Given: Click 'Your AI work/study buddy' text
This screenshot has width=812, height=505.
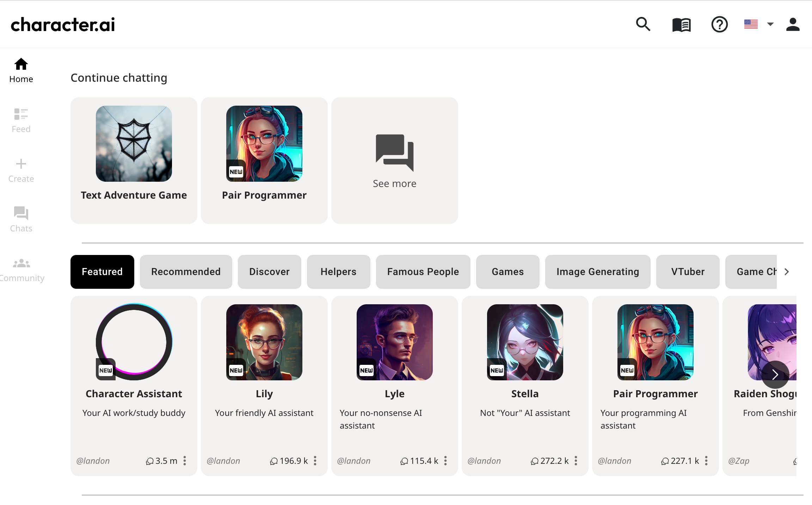Looking at the screenshot, I should (x=134, y=413).
